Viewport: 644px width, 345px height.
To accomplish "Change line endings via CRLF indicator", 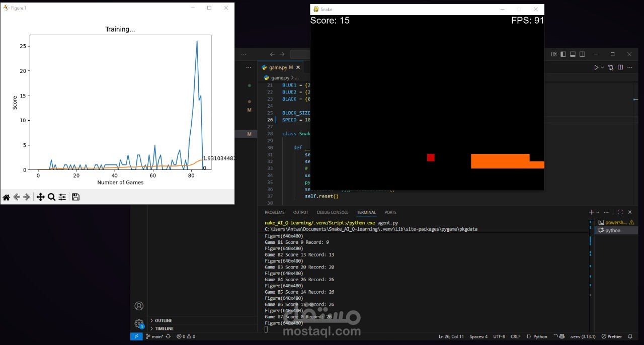I will point(516,336).
